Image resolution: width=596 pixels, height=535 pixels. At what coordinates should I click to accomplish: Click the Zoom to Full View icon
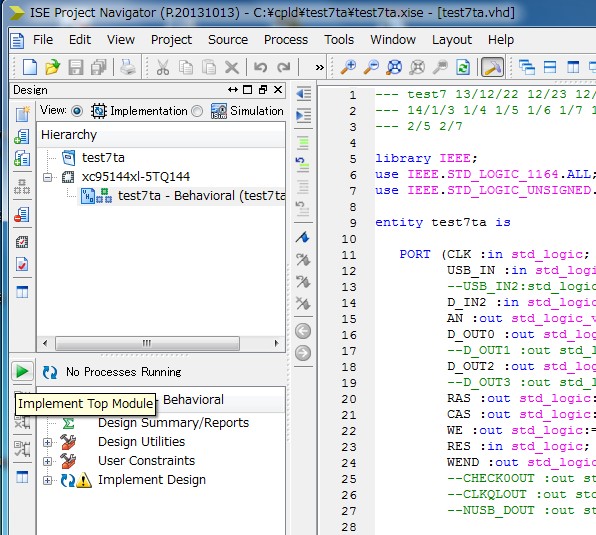(394, 67)
